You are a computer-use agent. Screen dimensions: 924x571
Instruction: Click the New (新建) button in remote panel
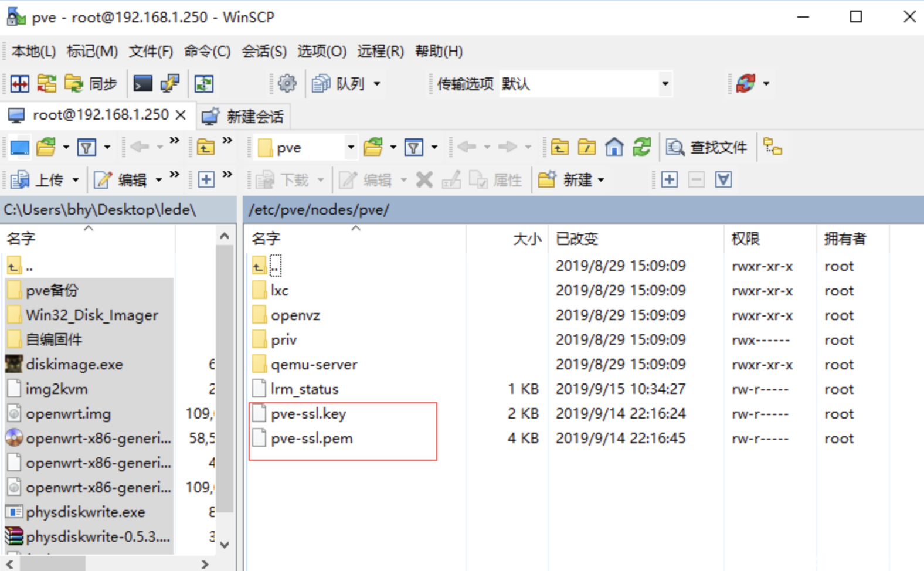click(565, 179)
